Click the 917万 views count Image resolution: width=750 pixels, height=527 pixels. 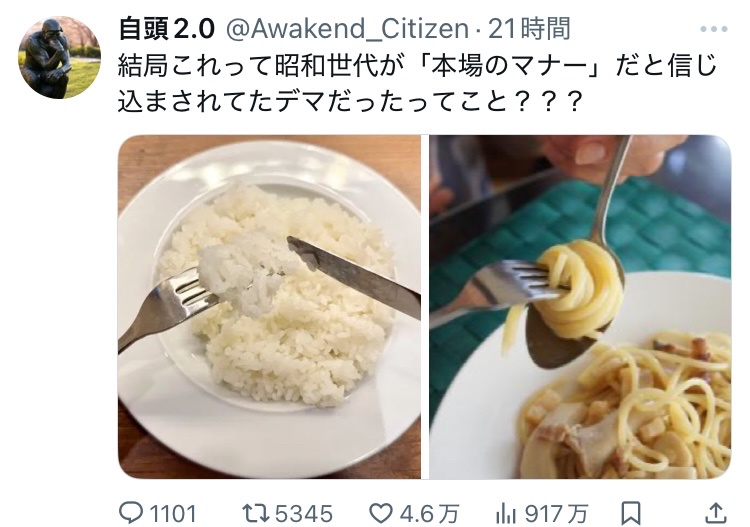point(556,514)
